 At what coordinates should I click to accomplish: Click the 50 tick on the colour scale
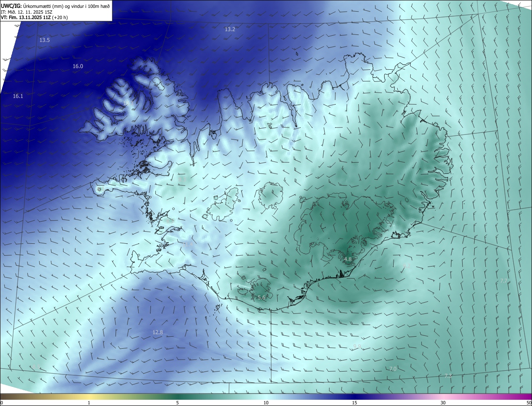[x=529, y=403]
